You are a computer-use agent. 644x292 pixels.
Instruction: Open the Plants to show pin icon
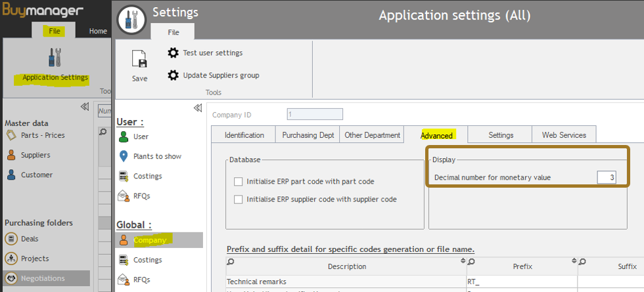123,156
